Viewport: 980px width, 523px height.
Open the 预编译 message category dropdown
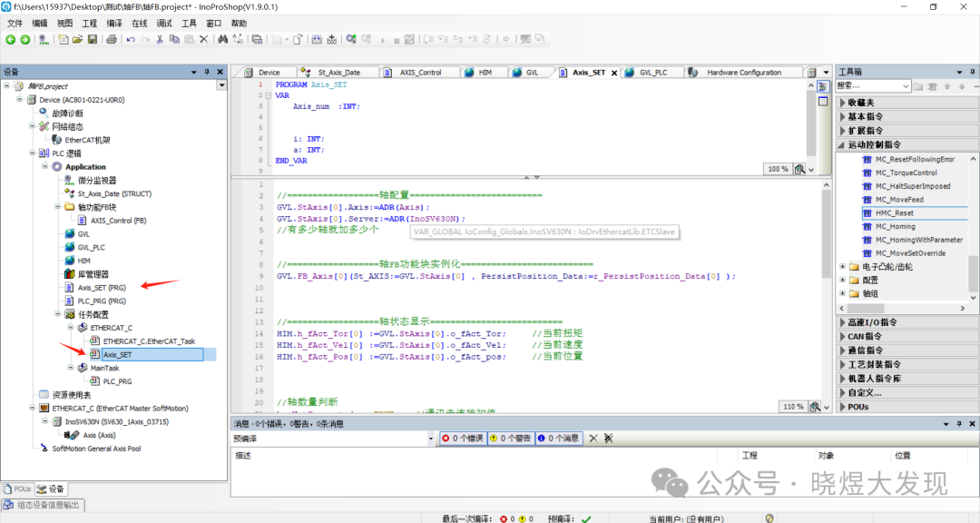431,439
